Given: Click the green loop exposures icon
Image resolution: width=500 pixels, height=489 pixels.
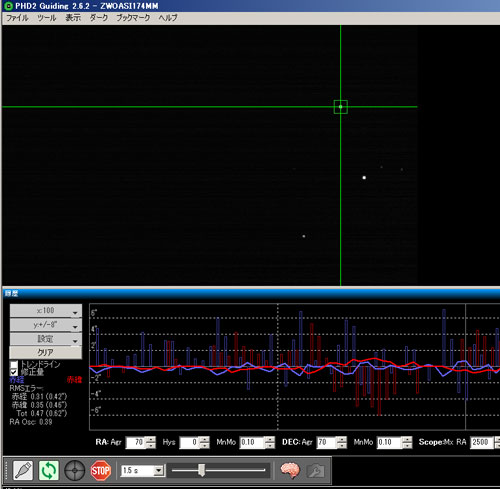Looking at the screenshot, I should point(49,470).
